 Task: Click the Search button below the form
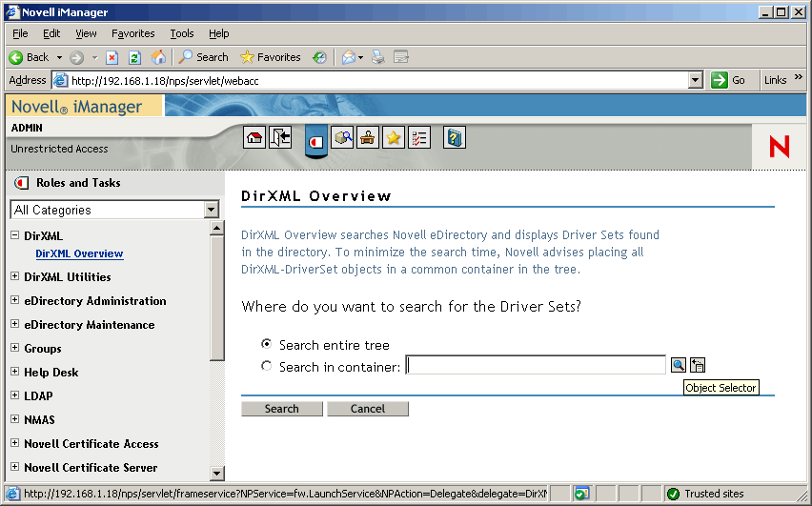[282, 409]
